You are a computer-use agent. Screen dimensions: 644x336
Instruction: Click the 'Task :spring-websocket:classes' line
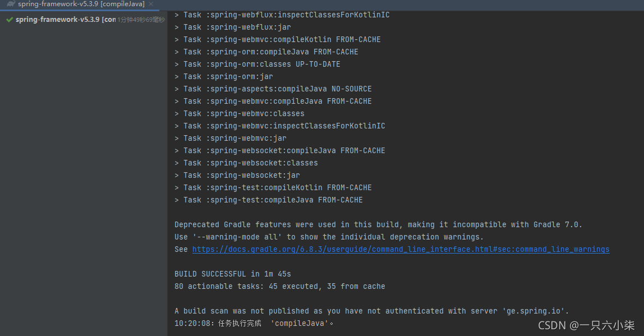tap(246, 163)
